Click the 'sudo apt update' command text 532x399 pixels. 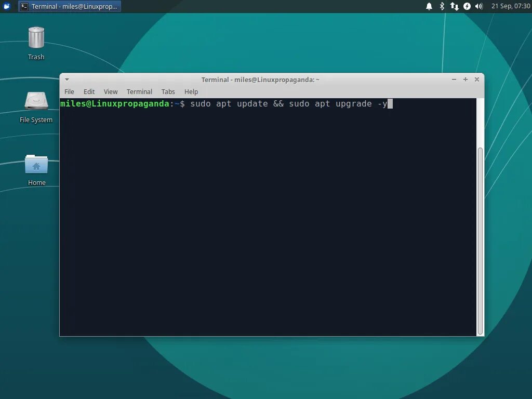tap(229, 104)
